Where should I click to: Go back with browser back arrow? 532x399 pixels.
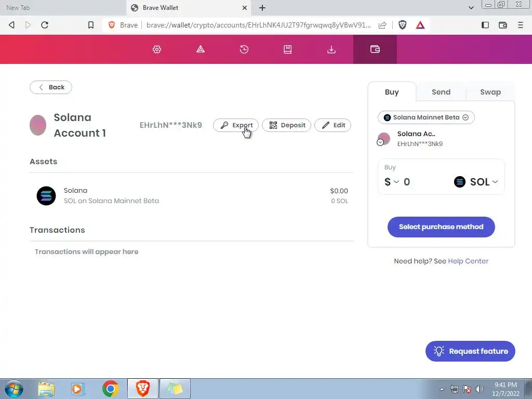click(11, 25)
